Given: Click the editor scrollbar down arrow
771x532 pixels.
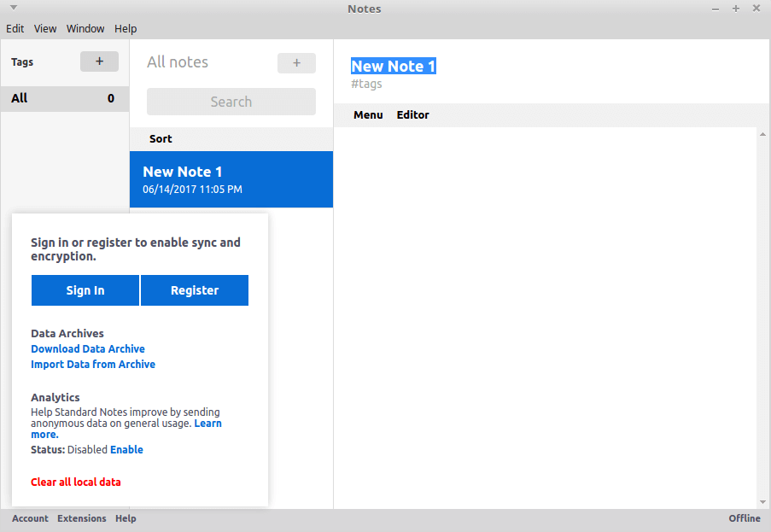Looking at the screenshot, I should (x=762, y=502).
